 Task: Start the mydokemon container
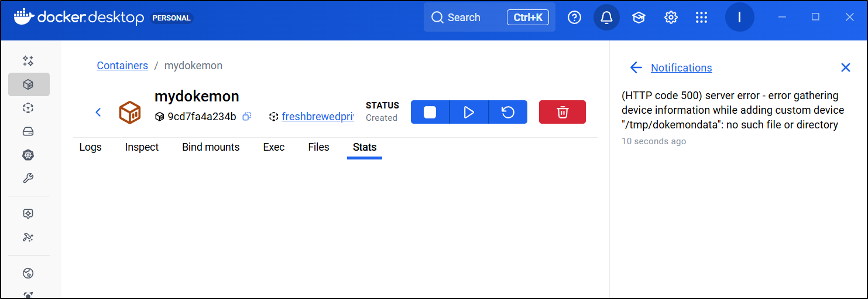pos(469,112)
